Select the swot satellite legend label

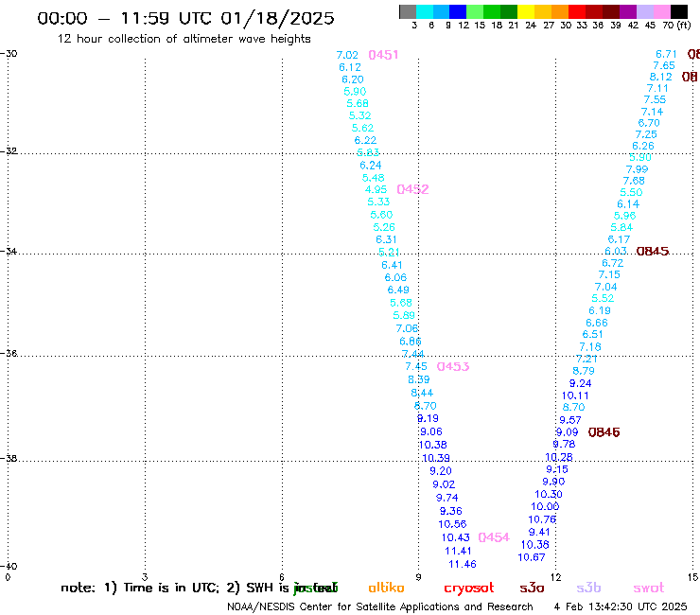tap(649, 589)
